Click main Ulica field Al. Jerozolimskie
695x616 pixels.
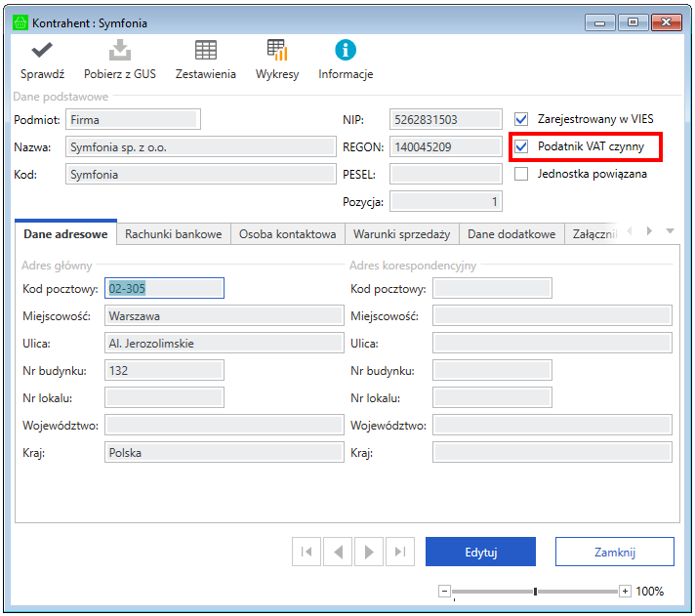pyautogui.click(x=225, y=343)
